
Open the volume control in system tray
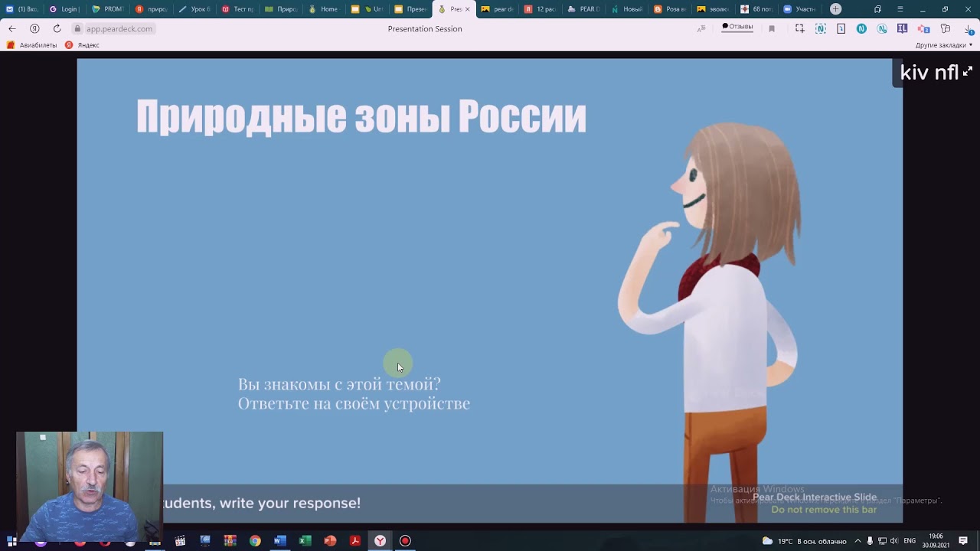click(893, 541)
